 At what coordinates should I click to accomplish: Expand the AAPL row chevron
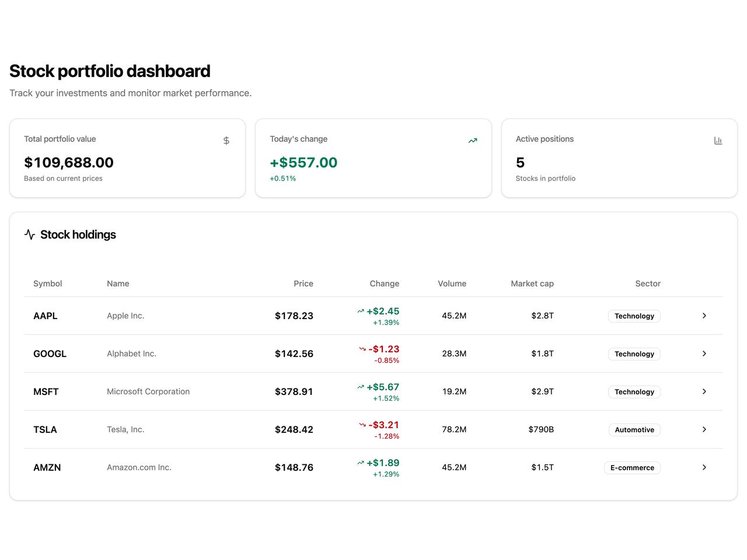pyautogui.click(x=704, y=316)
